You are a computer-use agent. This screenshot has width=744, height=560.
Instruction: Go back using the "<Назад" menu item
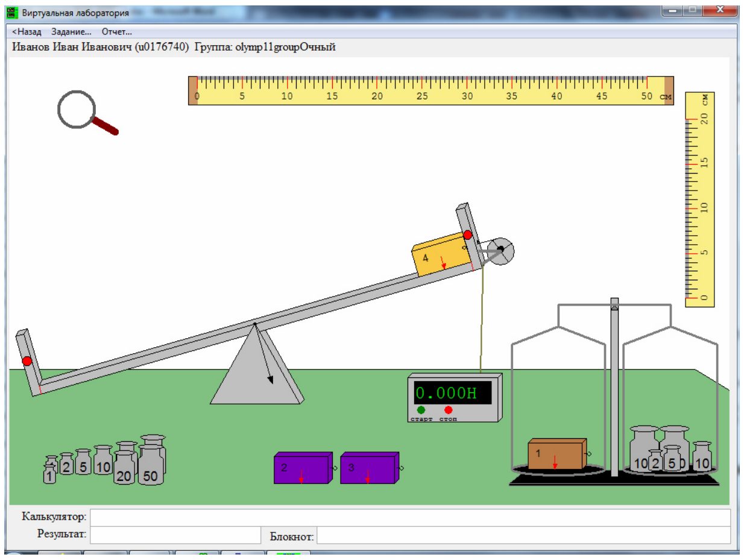pyautogui.click(x=27, y=32)
